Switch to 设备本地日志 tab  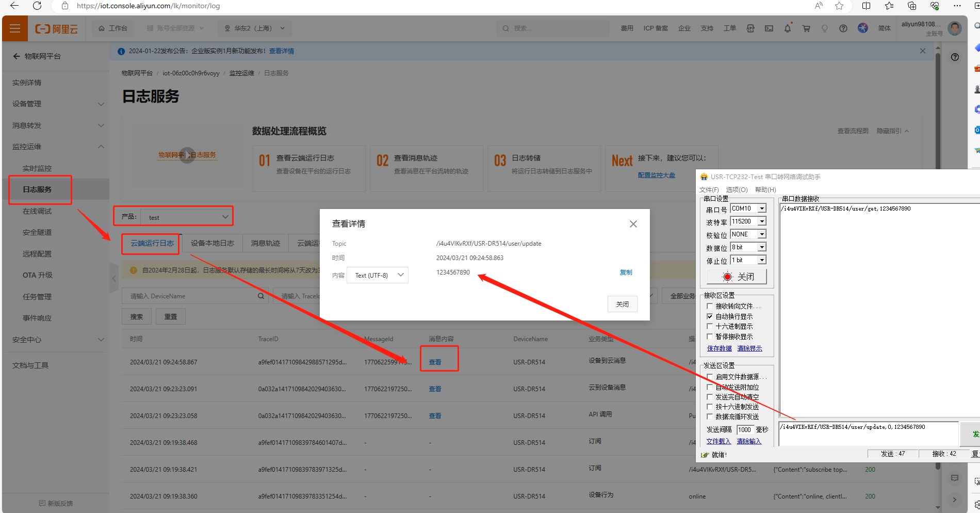click(212, 243)
